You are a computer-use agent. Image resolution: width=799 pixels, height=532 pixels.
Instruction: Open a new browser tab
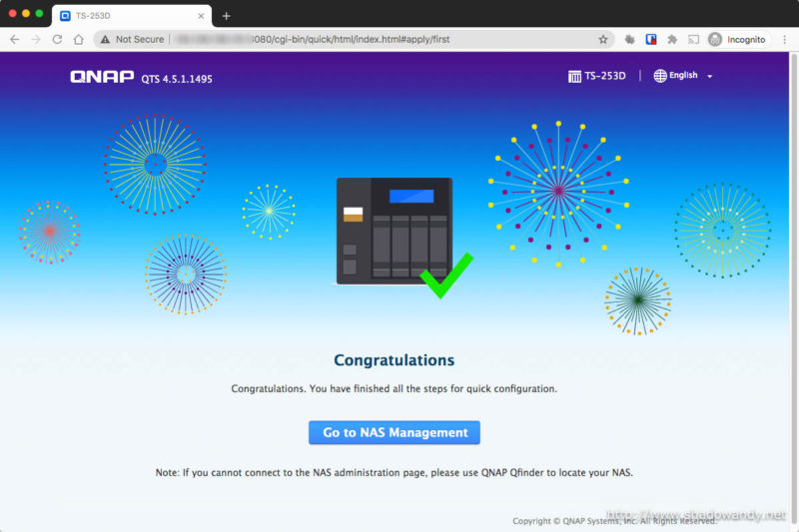click(x=227, y=16)
